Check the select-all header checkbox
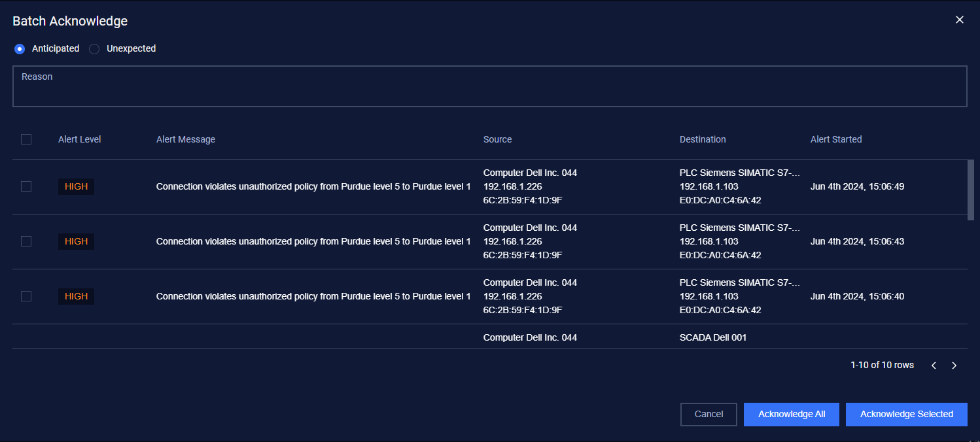This screenshot has width=980, height=442. point(26,139)
